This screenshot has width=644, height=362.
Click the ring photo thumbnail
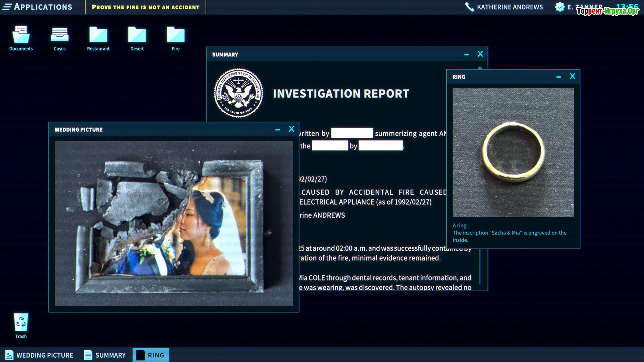(513, 153)
